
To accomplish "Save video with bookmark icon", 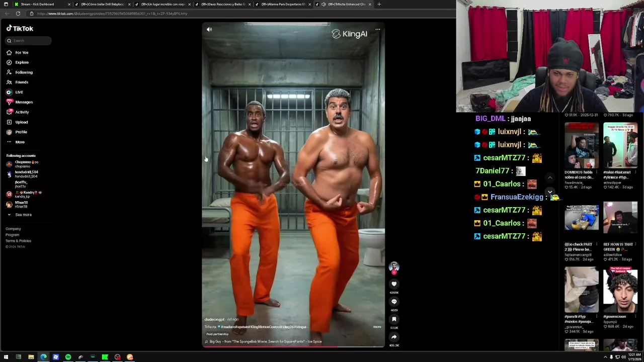I will [394, 319].
